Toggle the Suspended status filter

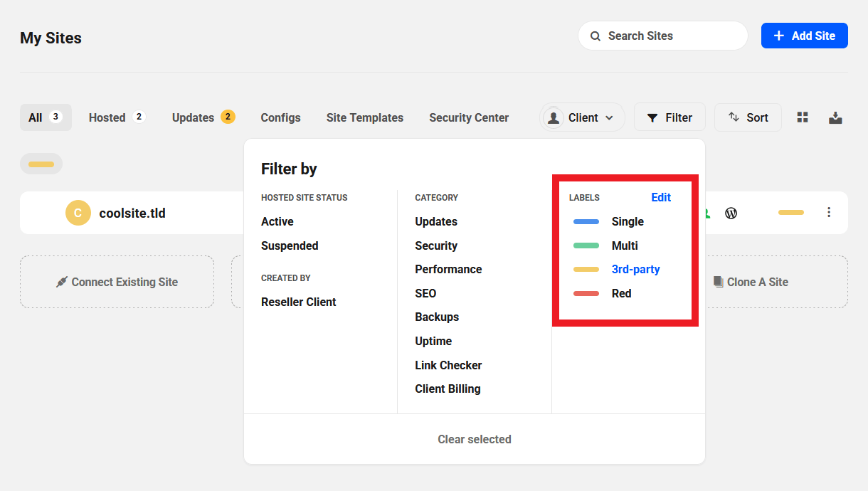click(290, 245)
